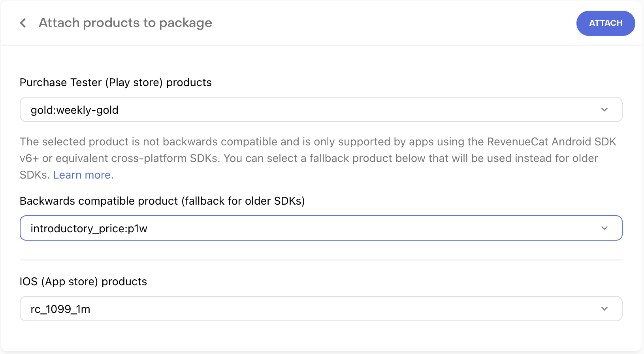The height and width of the screenshot is (354, 644).
Task: Select the rc_1099_1m value text
Action: (x=60, y=309)
